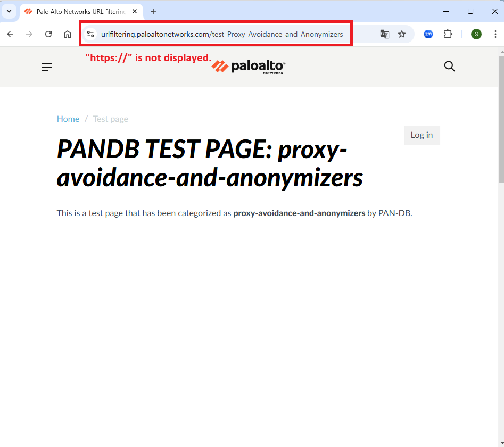This screenshot has width=504, height=447.
Task: Maximize the Chrome window
Action: point(470,11)
